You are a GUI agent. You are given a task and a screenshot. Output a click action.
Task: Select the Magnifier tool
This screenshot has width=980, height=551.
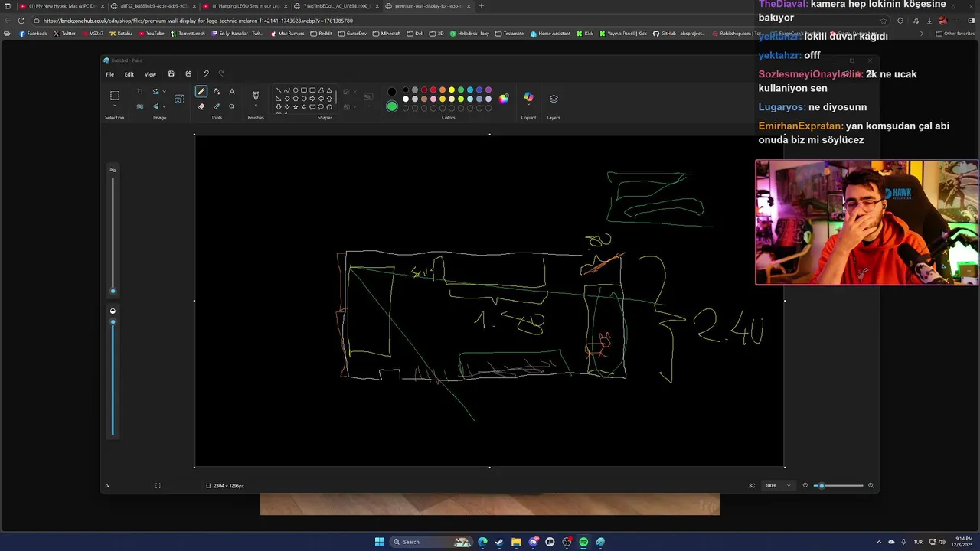click(232, 106)
